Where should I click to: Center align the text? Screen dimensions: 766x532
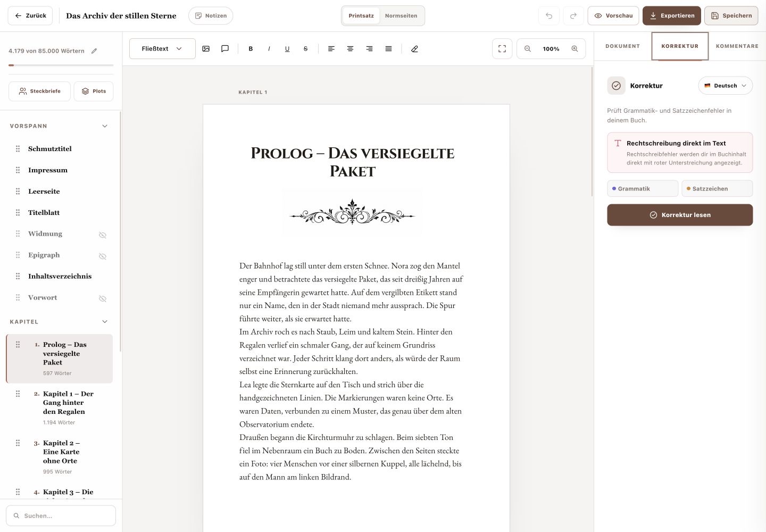pos(350,48)
